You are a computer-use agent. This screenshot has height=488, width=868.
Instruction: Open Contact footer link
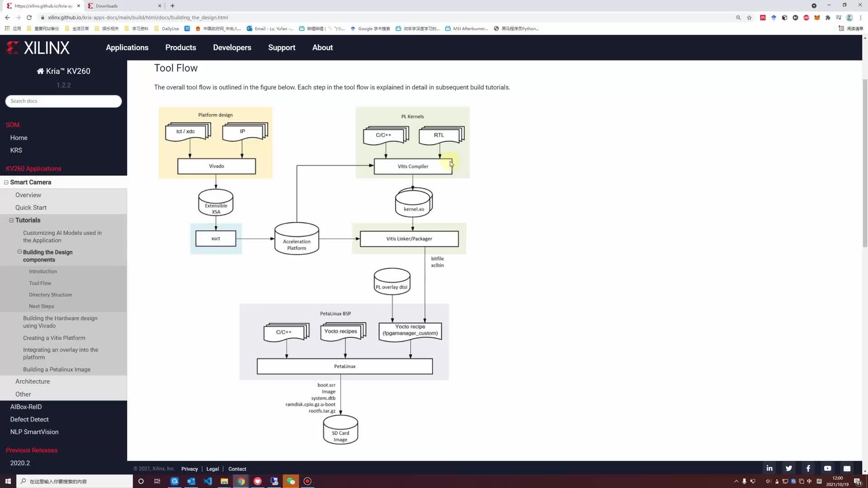pos(237,469)
